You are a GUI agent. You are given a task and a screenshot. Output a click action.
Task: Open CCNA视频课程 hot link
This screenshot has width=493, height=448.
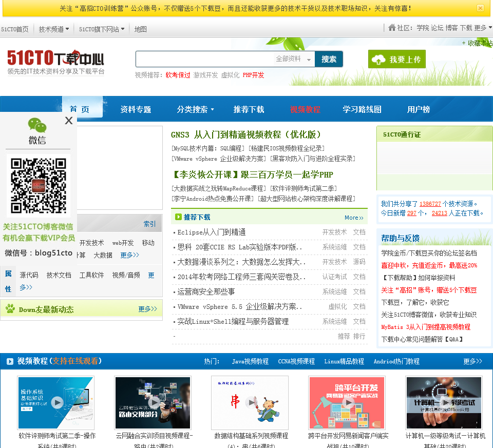click(x=296, y=361)
